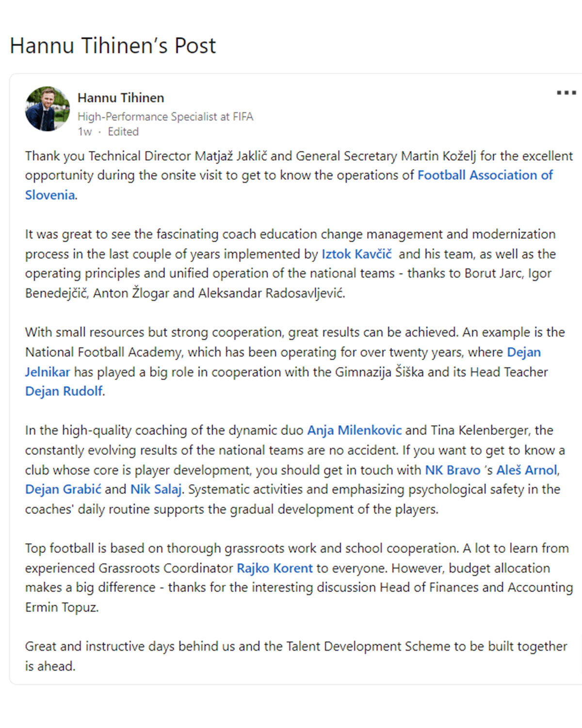Screen dimensions: 582x728
Task: Open Nik Salaj profile link
Action: (156, 489)
